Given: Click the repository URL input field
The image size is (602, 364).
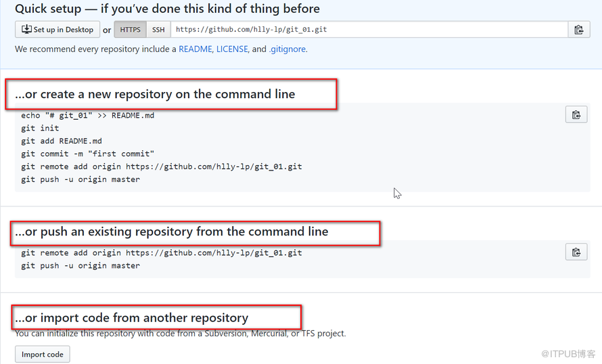Looking at the screenshot, I should pos(369,30).
